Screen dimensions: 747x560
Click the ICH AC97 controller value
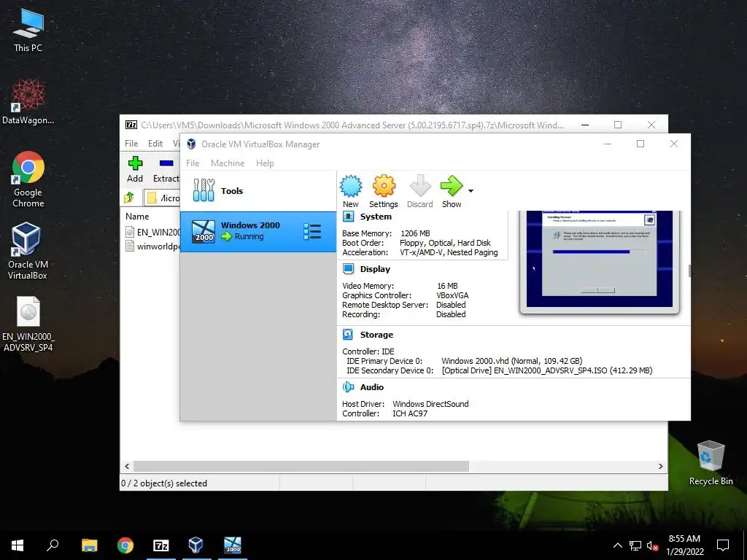(410, 413)
